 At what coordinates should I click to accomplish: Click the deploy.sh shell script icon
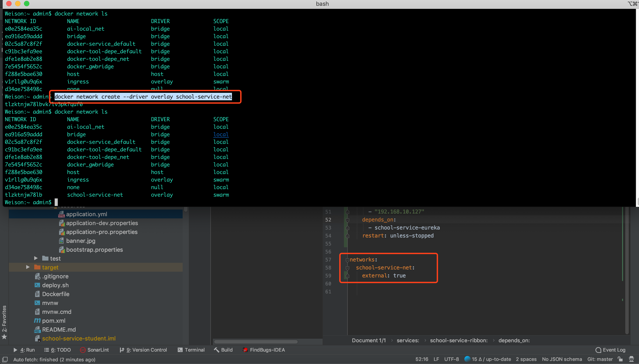point(37,285)
